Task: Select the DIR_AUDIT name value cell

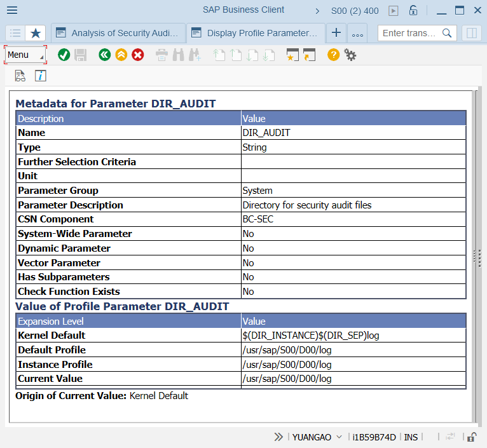Action: pos(353,133)
